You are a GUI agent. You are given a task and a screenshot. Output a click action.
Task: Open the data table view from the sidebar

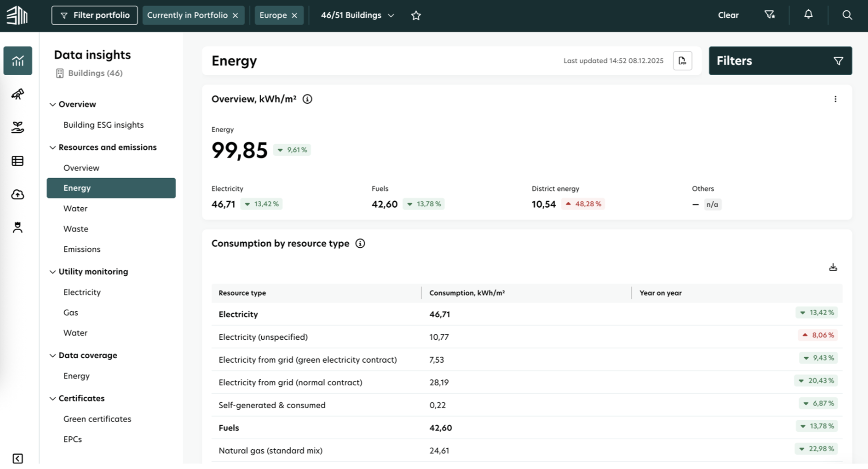[17, 160]
